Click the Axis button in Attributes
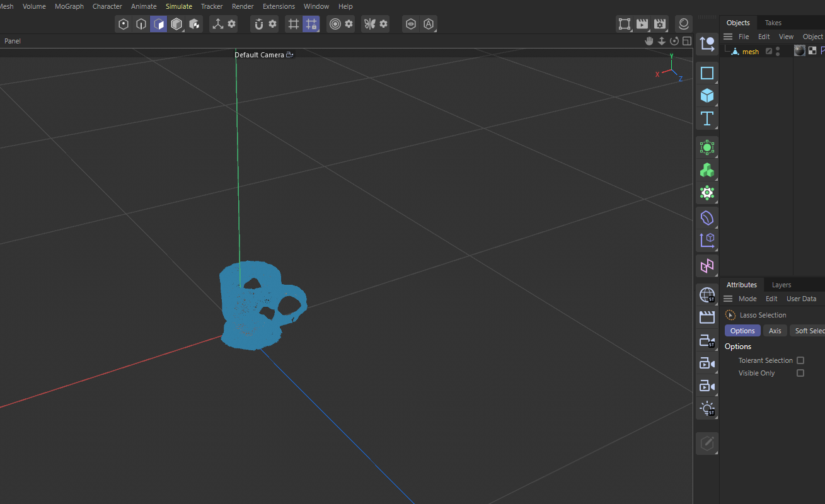This screenshot has width=825, height=504. point(775,330)
